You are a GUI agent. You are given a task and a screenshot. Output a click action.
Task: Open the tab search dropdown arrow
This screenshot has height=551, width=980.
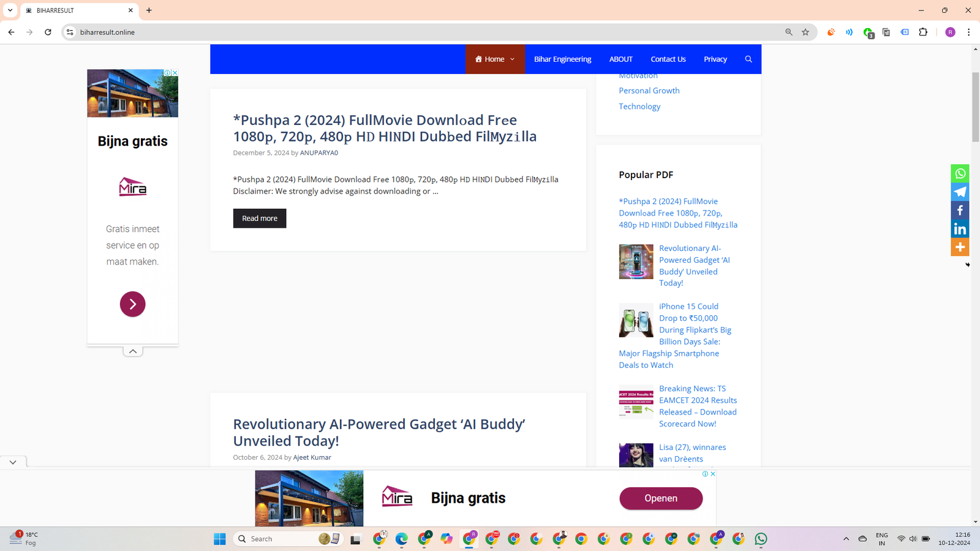(x=10, y=10)
